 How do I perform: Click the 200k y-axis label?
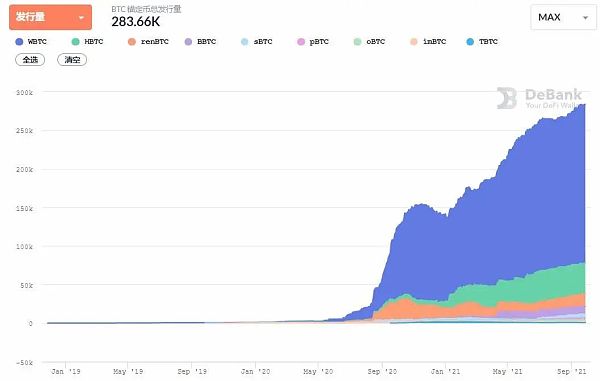coord(24,169)
